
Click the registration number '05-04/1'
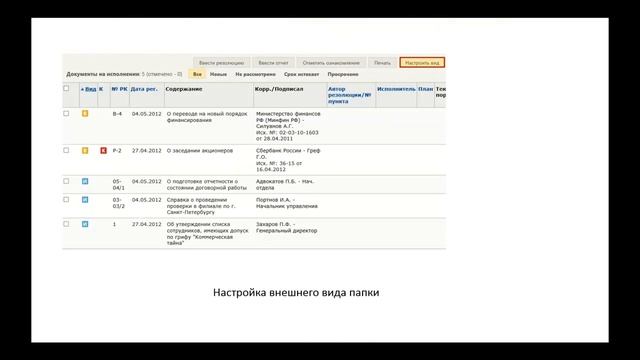[119, 184]
